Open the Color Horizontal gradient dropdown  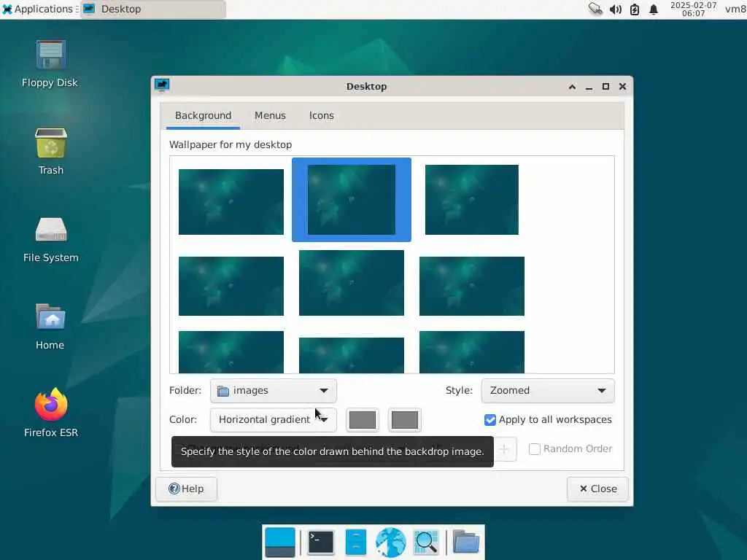pos(274,420)
